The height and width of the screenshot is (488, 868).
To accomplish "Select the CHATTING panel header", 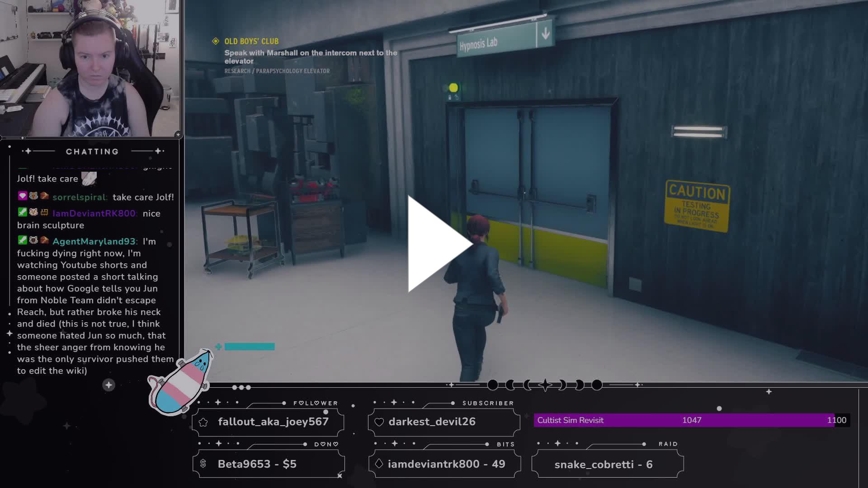I will 92,151.
